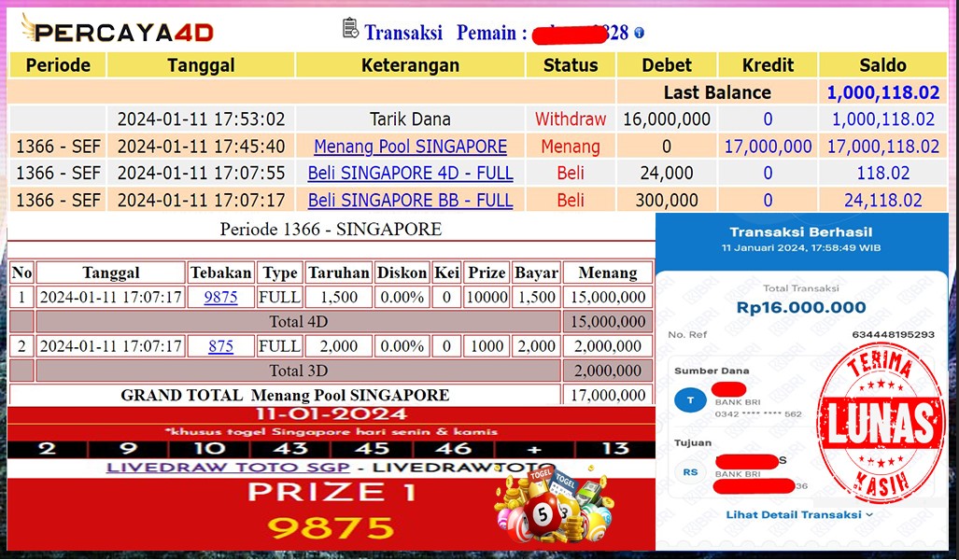
Task: Click the Kredit value 17,000,000
Action: pyautogui.click(x=768, y=147)
